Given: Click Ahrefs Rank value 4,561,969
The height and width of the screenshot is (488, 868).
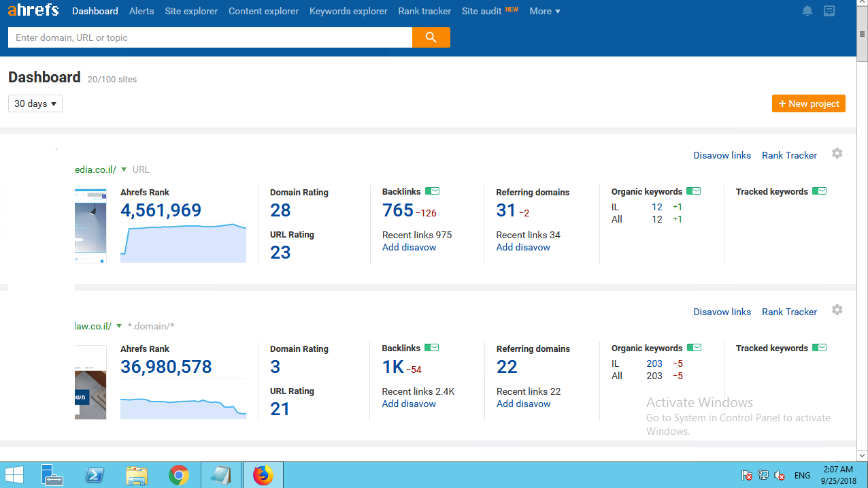Looking at the screenshot, I should click(x=161, y=210).
